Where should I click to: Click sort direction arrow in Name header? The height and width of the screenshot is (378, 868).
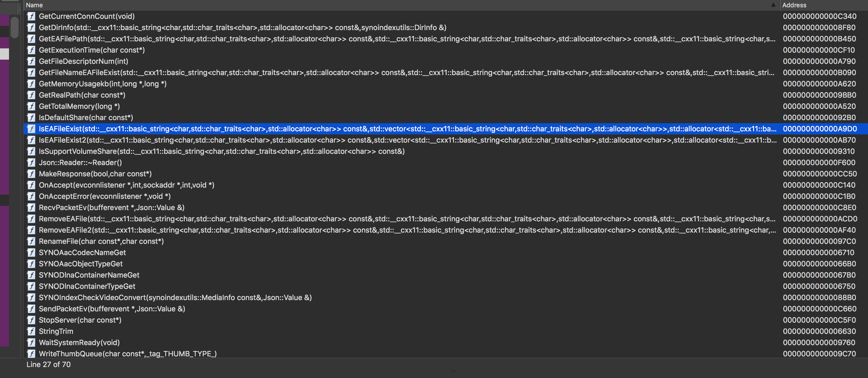pos(773,5)
